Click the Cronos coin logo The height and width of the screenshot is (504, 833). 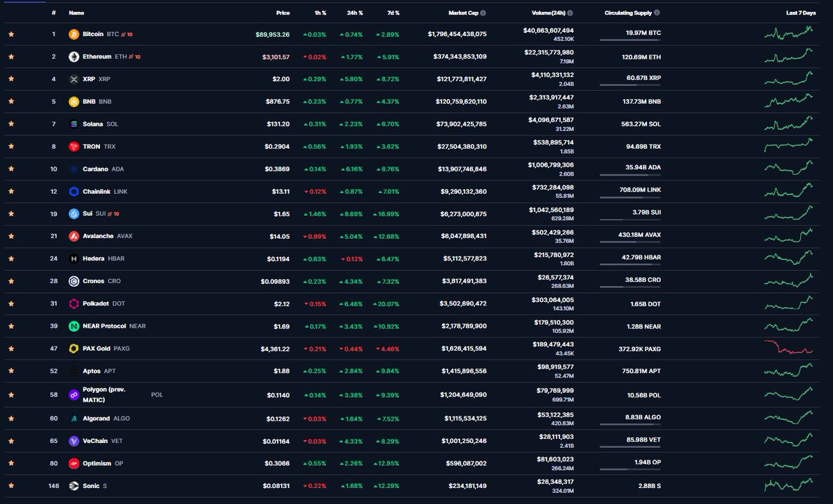point(74,281)
